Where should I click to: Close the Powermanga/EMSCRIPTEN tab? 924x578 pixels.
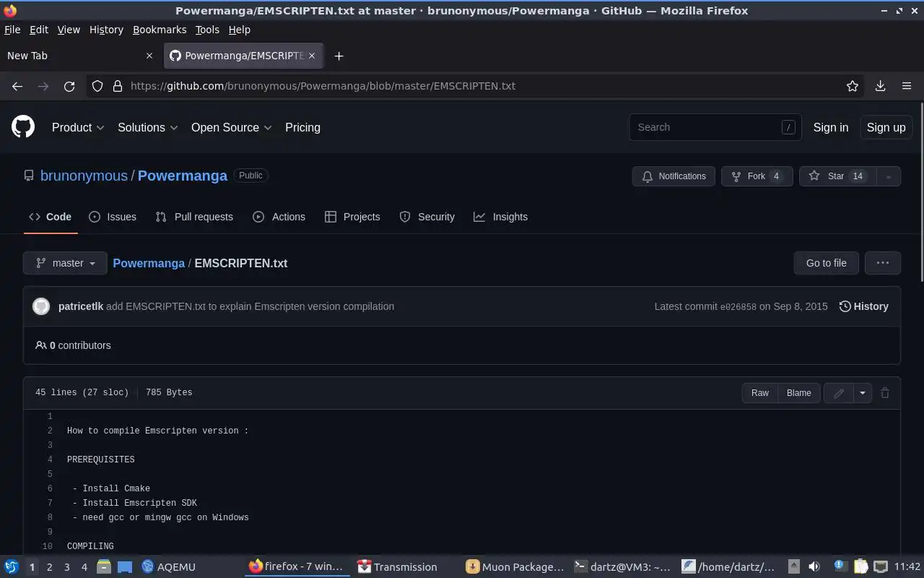(x=312, y=56)
